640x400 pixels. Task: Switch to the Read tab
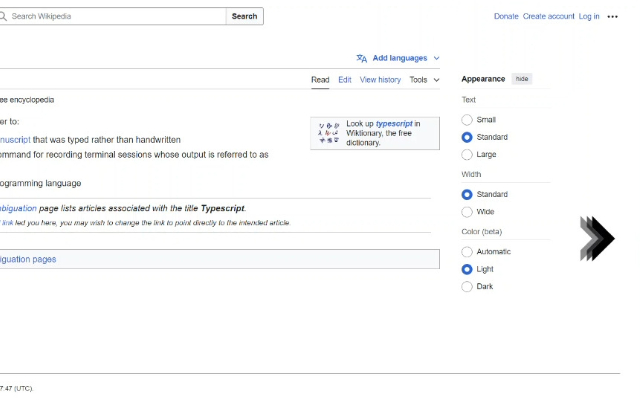[320, 80]
